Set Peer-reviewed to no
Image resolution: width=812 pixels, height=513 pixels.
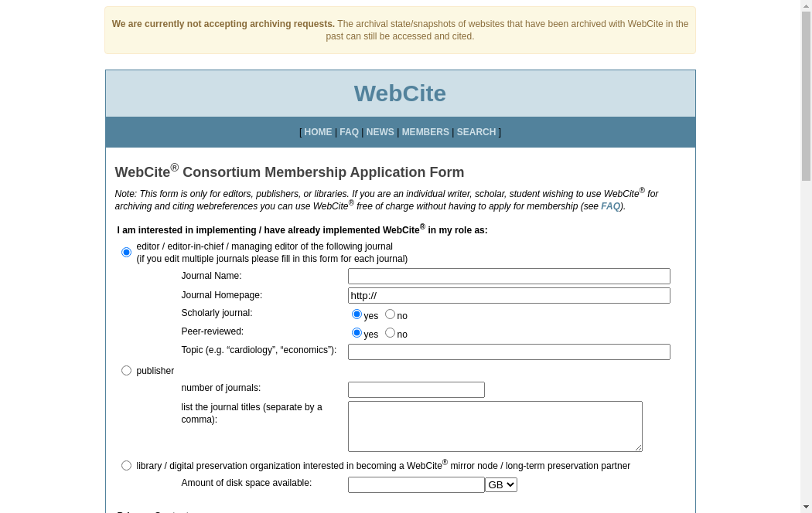point(390,333)
